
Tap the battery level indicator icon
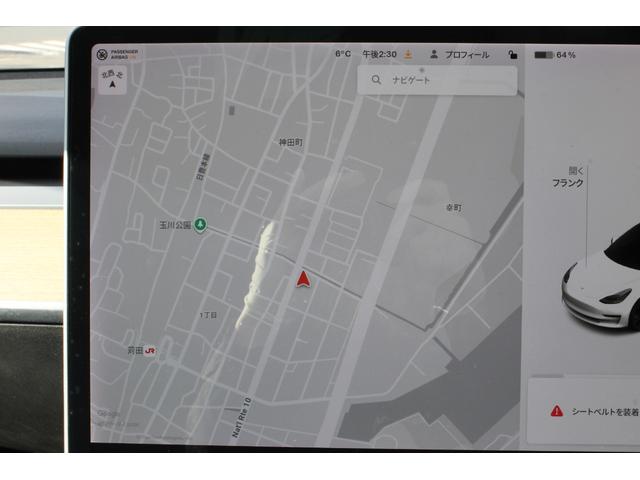543,55
